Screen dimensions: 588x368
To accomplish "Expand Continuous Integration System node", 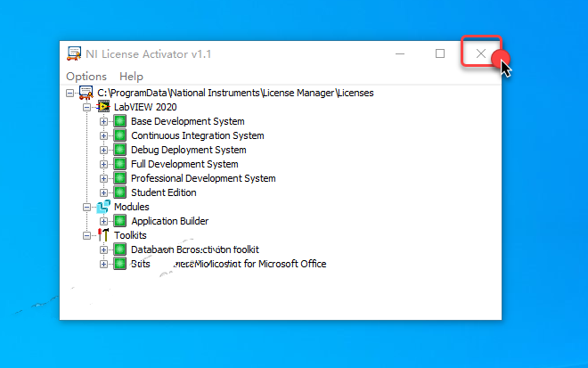I will pyautogui.click(x=103, y=135).
